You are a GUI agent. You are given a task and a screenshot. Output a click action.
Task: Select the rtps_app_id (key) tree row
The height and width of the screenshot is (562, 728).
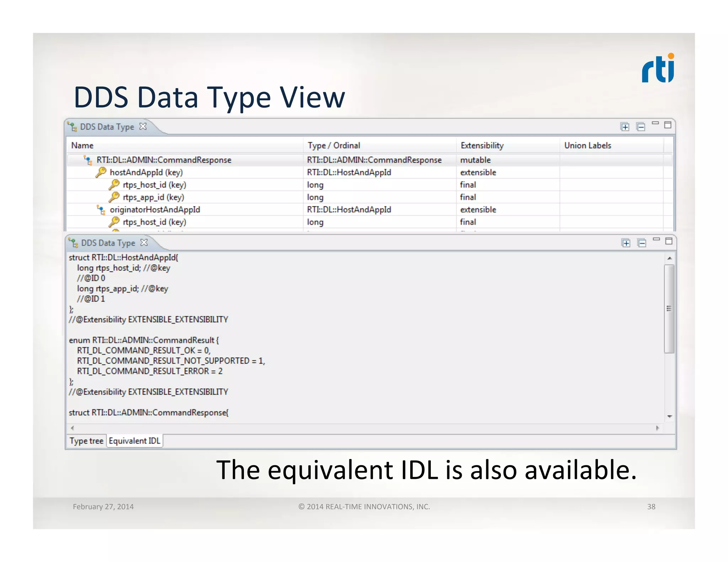pyautogui.click(x=370, y=197)
